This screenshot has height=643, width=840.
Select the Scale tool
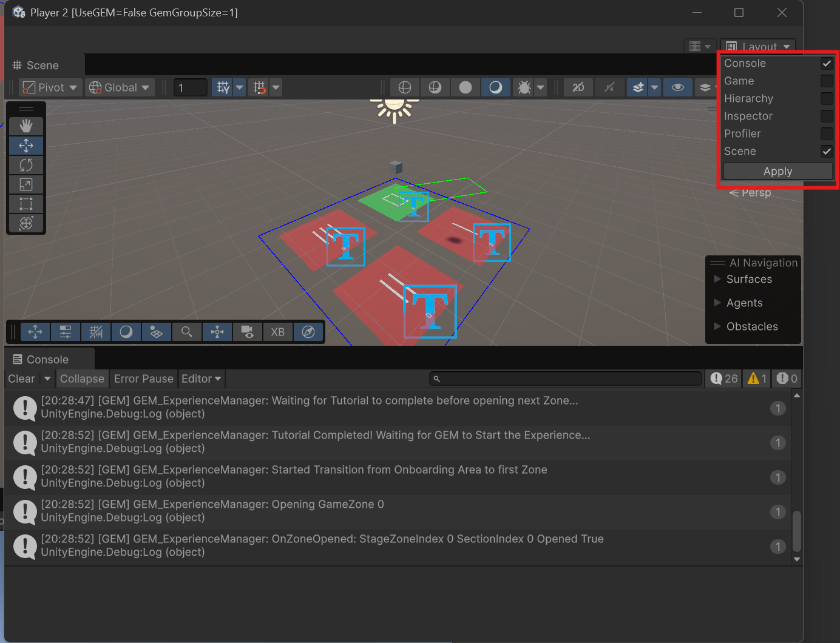(x=26, y=184)
